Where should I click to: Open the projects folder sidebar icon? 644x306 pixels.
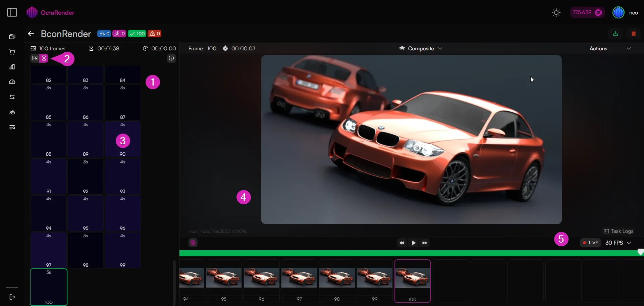[12, 37]
